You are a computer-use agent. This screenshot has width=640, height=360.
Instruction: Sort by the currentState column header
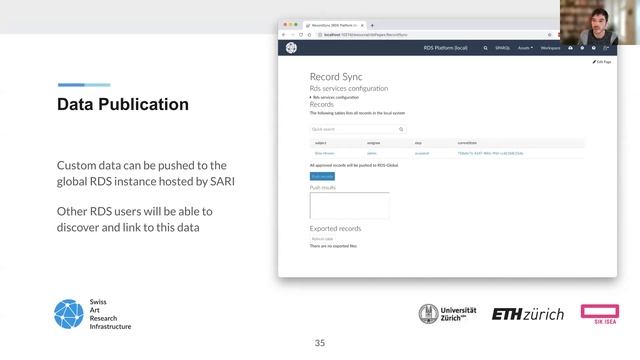[467, 143]
